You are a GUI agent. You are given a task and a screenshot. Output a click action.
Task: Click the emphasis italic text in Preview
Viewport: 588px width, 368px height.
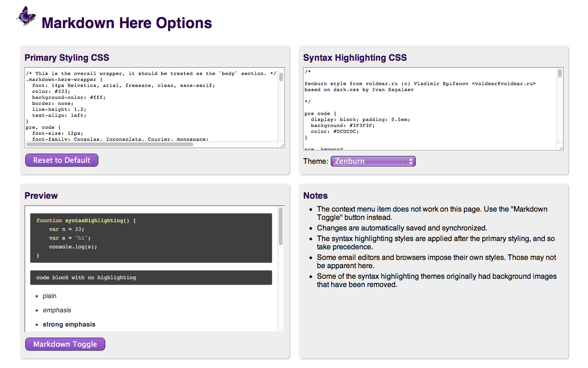[x=57, y=310]
